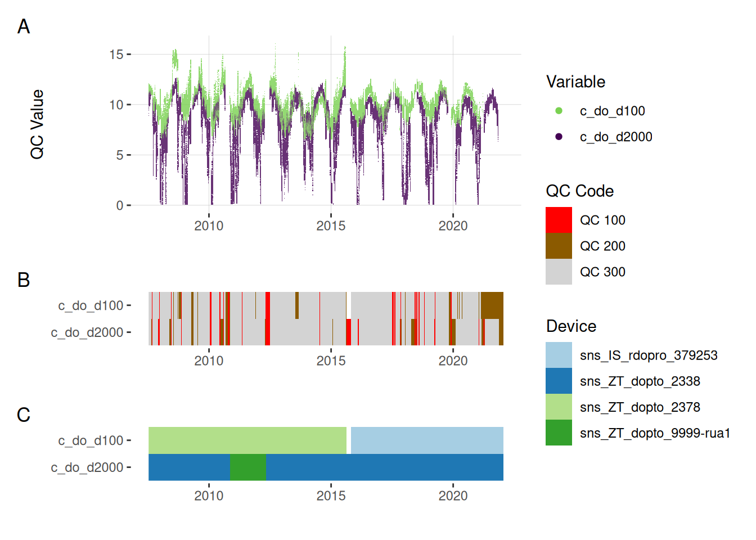Pick the sns_ZT_dopto_2338 dark blue swatch
756x540 pixels.
pyautogui.click(x=559, y=381)
